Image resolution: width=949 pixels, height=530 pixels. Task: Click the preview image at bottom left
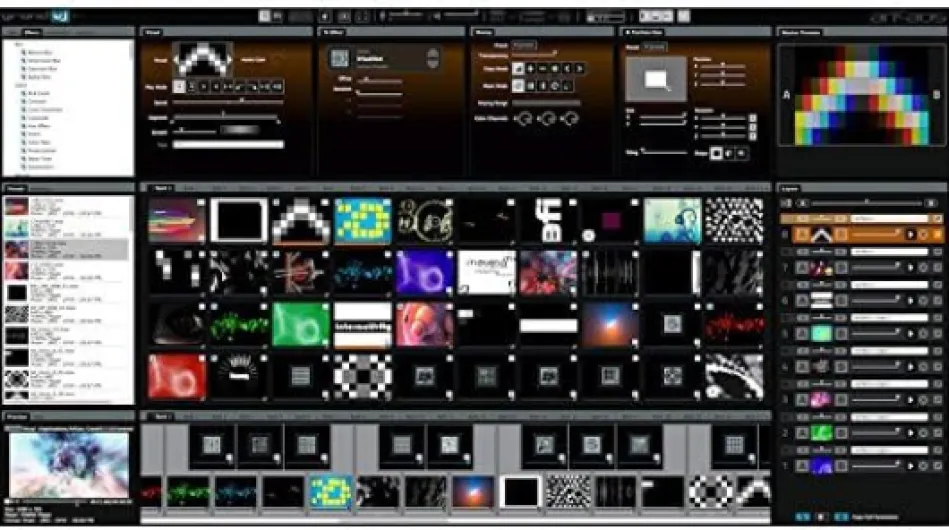pyautogui.click(x=68, y=465)
